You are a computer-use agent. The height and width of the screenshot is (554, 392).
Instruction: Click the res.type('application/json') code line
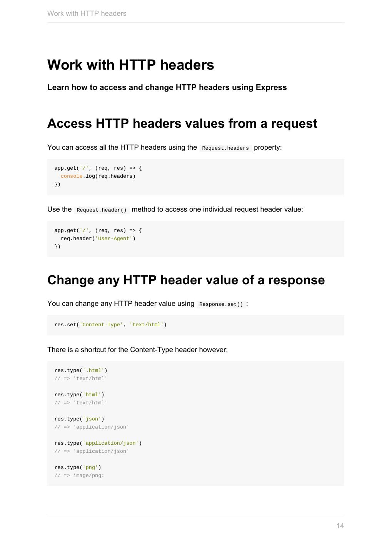[x=98, y=443]
